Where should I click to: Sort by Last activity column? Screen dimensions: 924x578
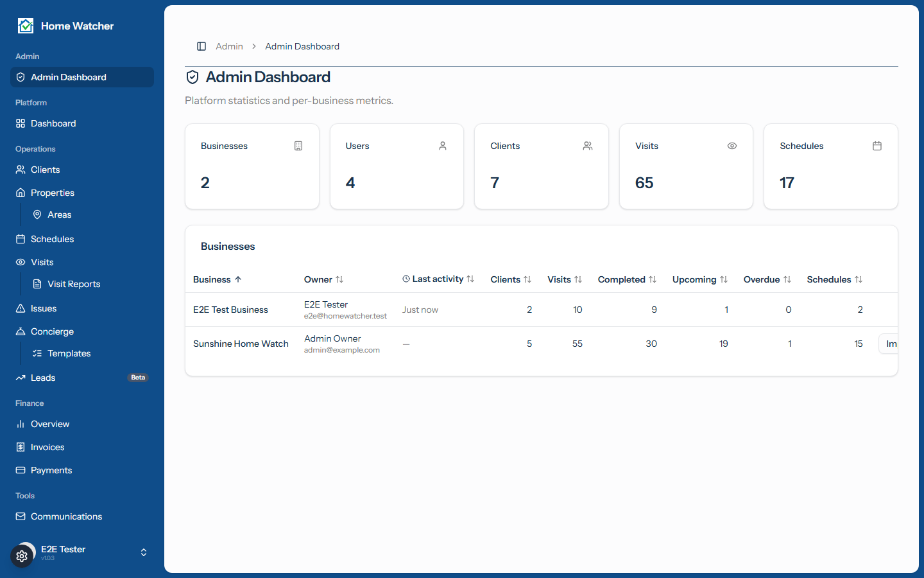(x=438, y=279)
